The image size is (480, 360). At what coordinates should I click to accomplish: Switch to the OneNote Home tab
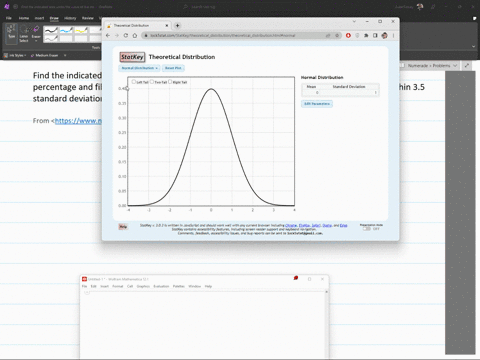(24, 18)
